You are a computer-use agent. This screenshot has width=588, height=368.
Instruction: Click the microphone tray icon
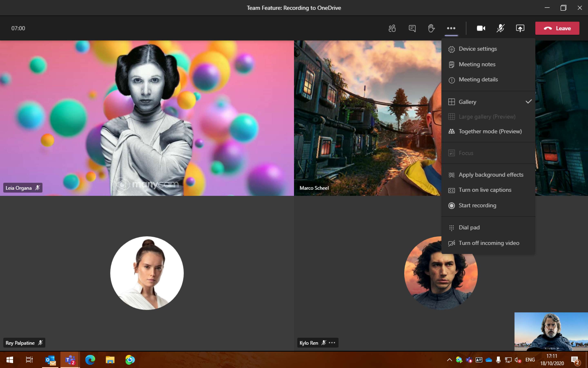tap(498, 360)
